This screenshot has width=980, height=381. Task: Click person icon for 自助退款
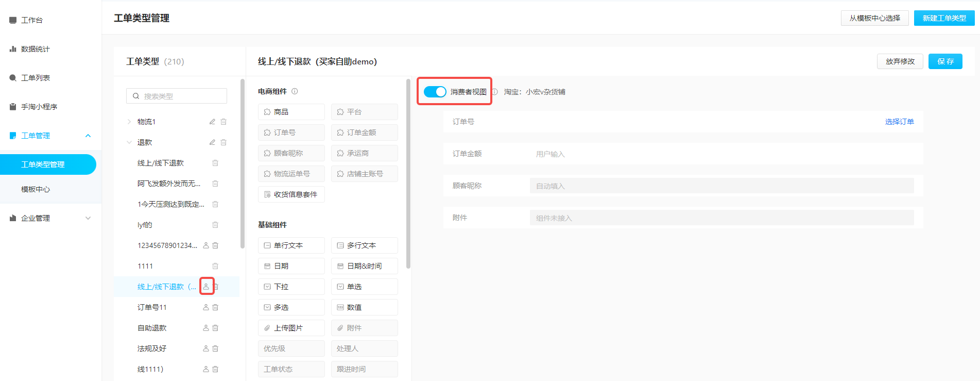(x=206, y=328)
